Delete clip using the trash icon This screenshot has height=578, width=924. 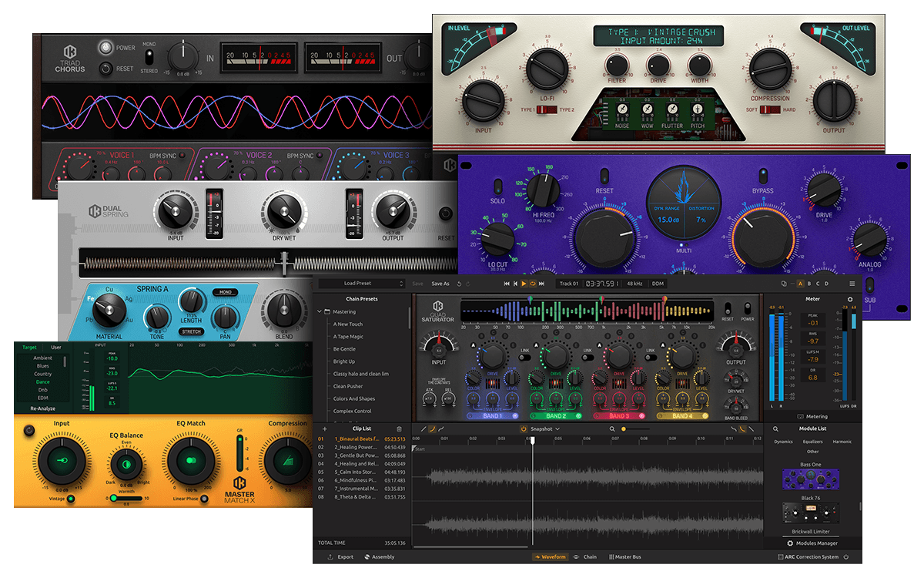click(399, 428)
